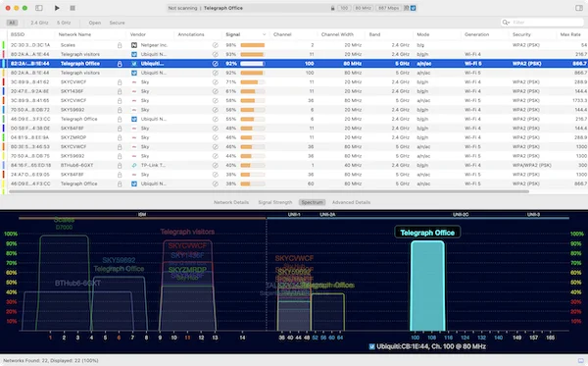Click BSSID 20:47:E...9:2A:8E cell
Screen dimensions: 588x366
(x=29, y=91)
